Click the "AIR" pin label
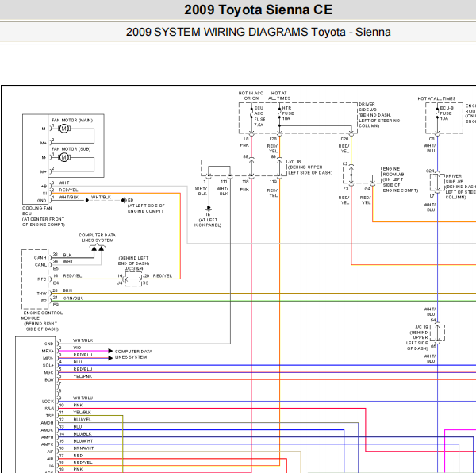This screenshot has height=473, width=476. [50, 459]
